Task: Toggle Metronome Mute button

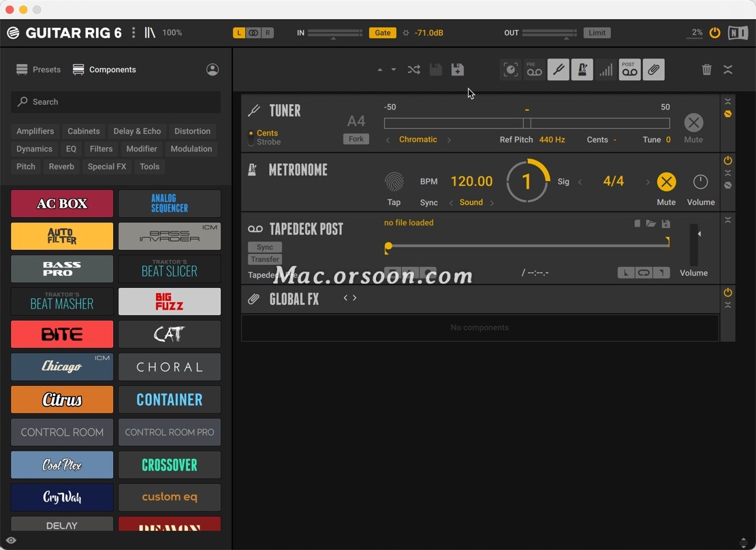Action: (666, 182)
